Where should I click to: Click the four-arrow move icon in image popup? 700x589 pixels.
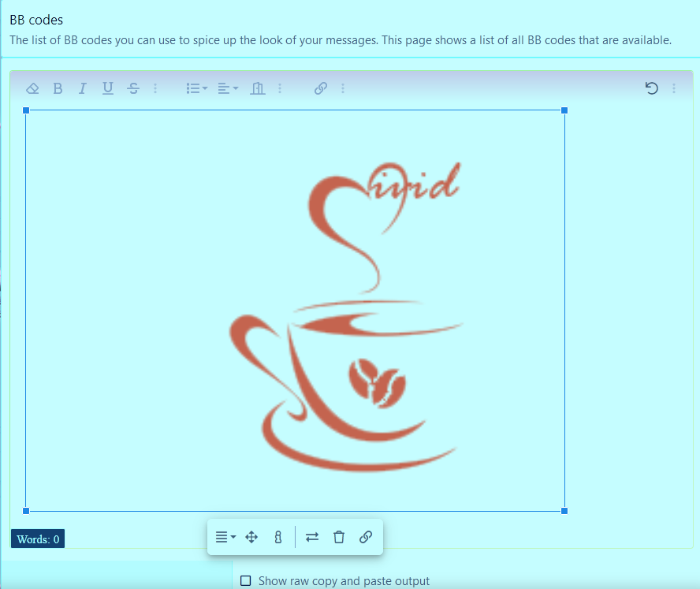click(251, 537)
